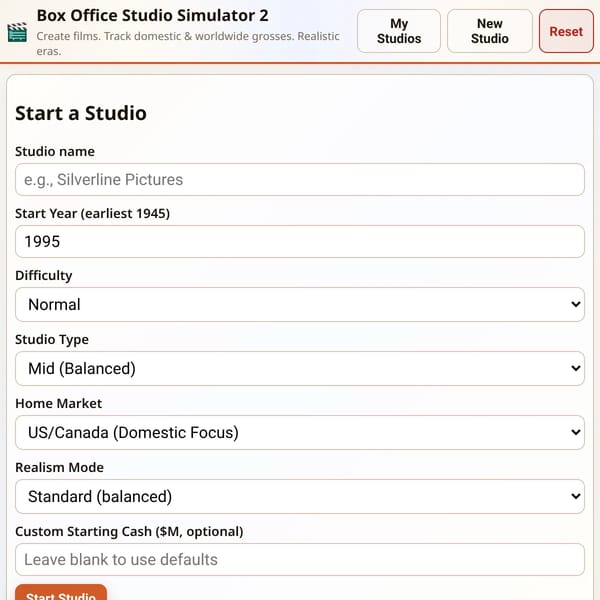The image size is (600, 600).
Task: Click the Custom Starting Cash input
Action: pos(300,559)
